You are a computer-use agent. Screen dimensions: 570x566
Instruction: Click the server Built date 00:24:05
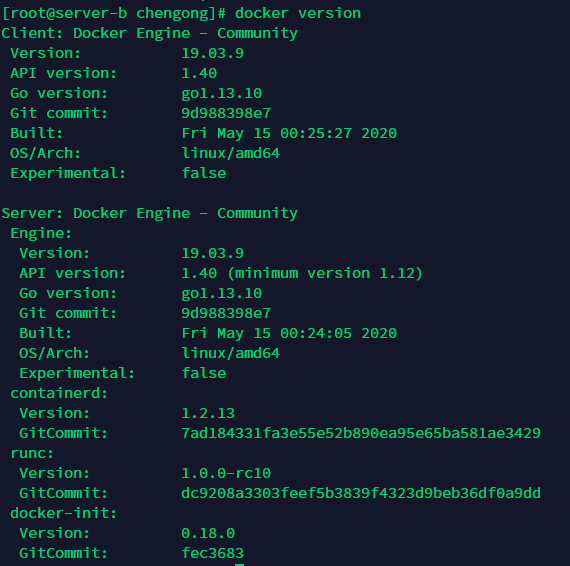(289, 333)
